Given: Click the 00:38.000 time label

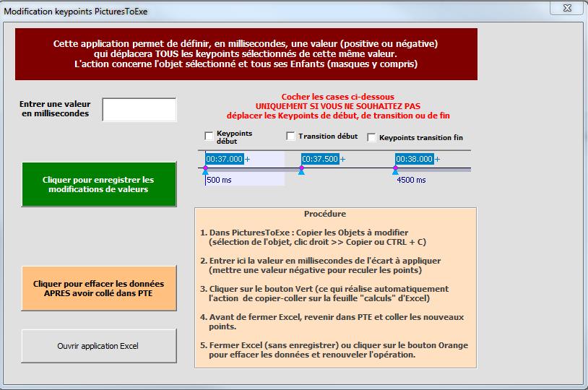Looking at the screenshot, I should point(414,159).
